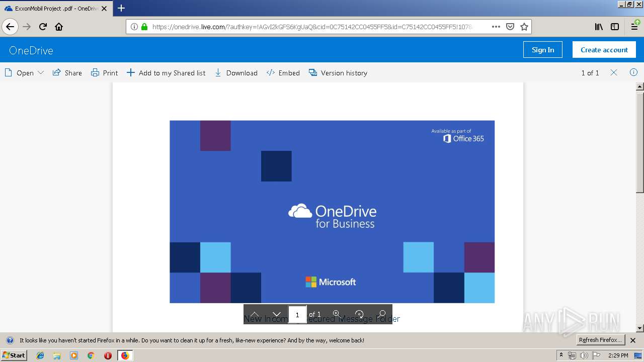Click the Embed toolbar option
644x362 pixels.
coord(283,73)
